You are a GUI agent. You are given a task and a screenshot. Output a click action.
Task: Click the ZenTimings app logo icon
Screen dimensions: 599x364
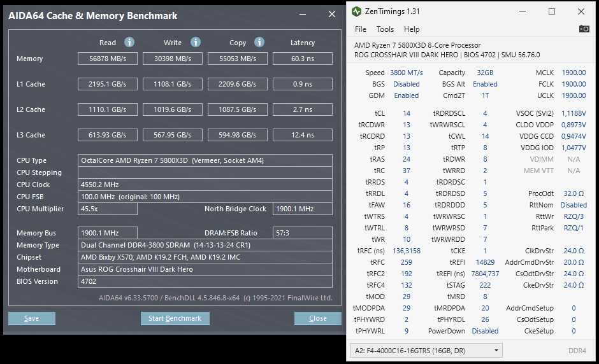356,11
